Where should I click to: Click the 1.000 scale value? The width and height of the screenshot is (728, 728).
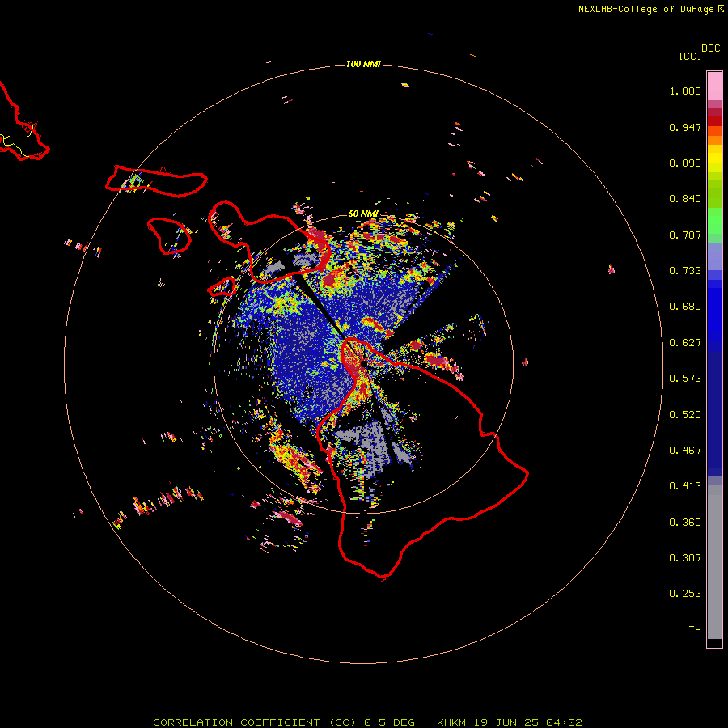coord(685,91)
